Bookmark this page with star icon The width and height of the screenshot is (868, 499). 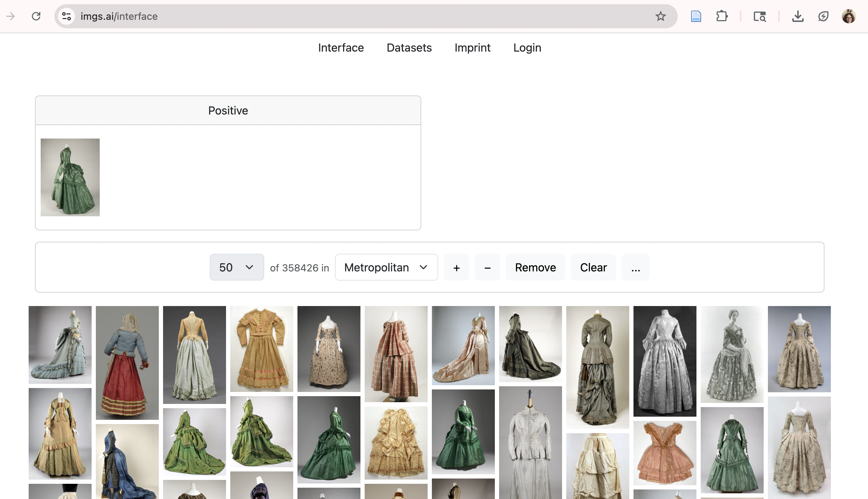[x=660, y=16]
